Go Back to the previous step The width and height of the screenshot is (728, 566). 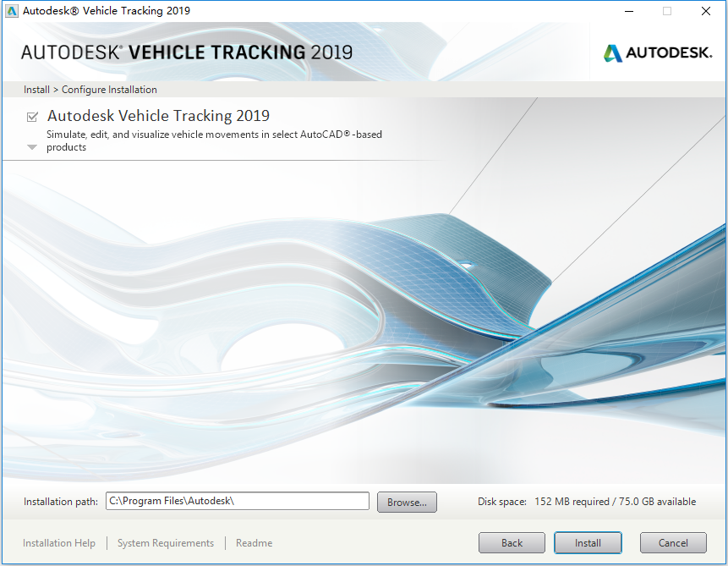512,543
